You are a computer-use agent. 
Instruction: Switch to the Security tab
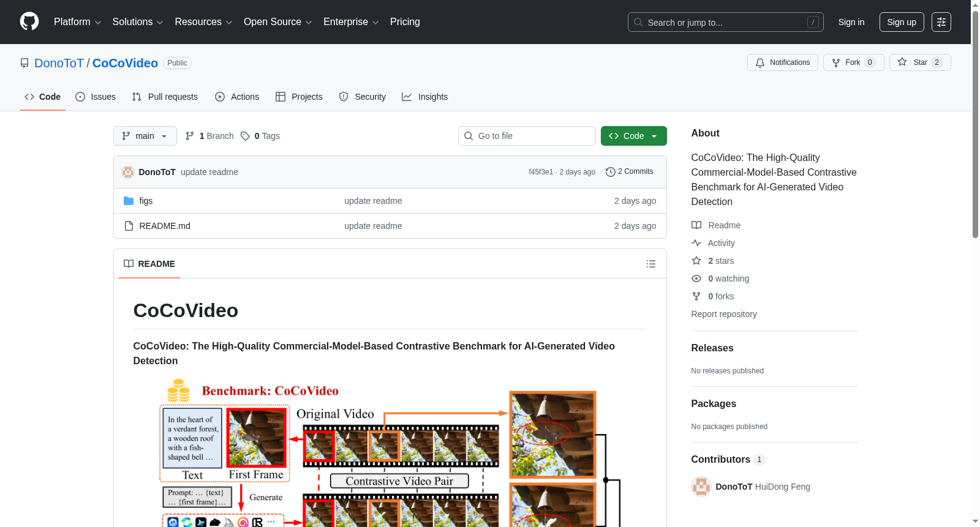tap(363, 97)
